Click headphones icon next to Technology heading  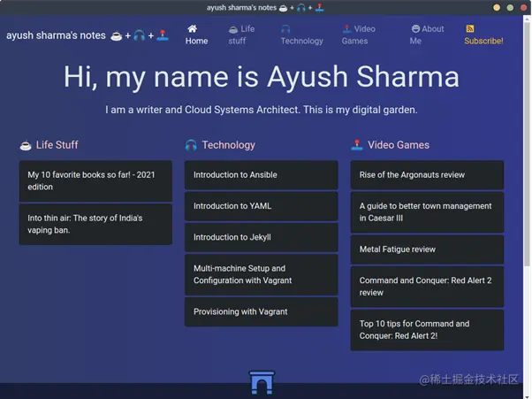pyautogui.click(x=191, y=145)
